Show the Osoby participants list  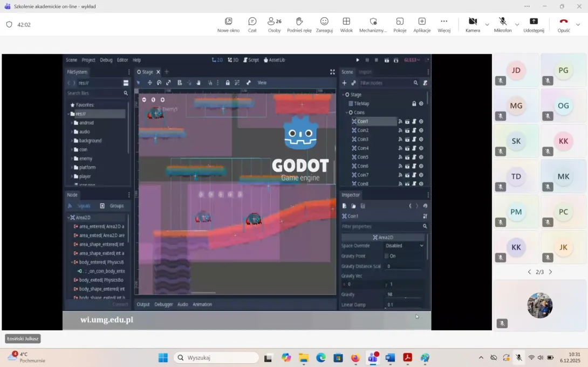point(275,24)
